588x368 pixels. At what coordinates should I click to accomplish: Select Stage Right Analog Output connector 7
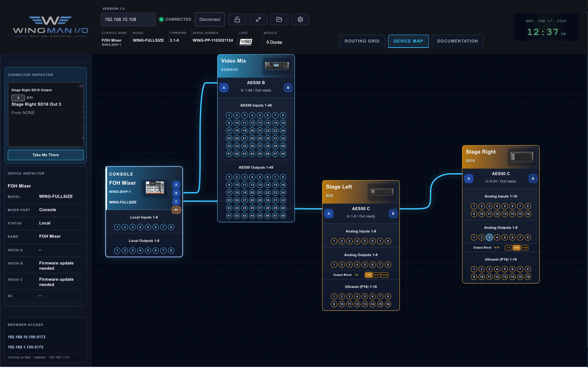(520, 238)
